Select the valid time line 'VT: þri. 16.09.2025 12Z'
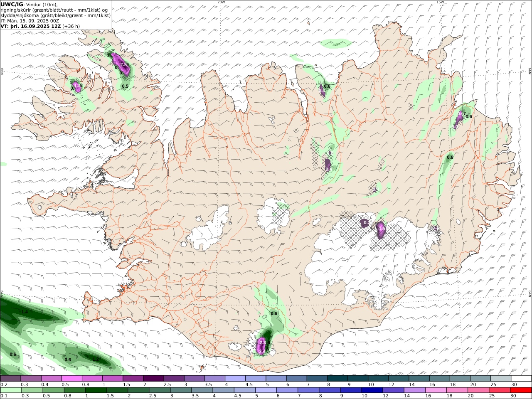532x399 pixels. tap(31, 26)
